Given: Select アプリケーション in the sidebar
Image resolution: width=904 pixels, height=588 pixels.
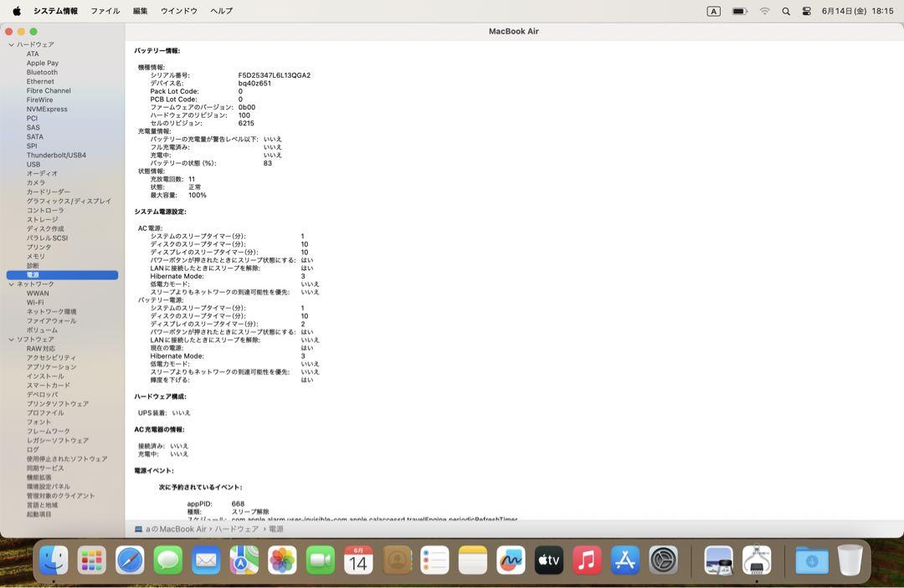Looking at the screenshot, I should pos(51,367).
